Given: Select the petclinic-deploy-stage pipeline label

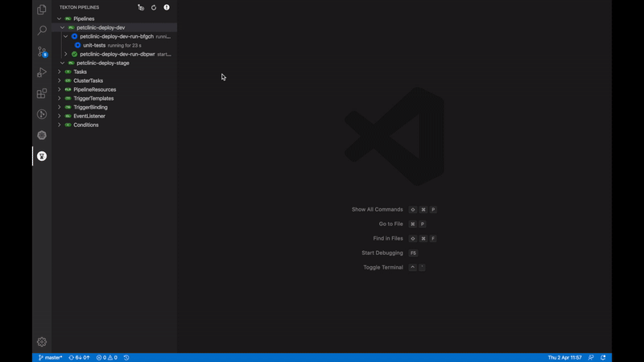Looking at the screenshot, I should pyautogui.click(x=103, y=64).
